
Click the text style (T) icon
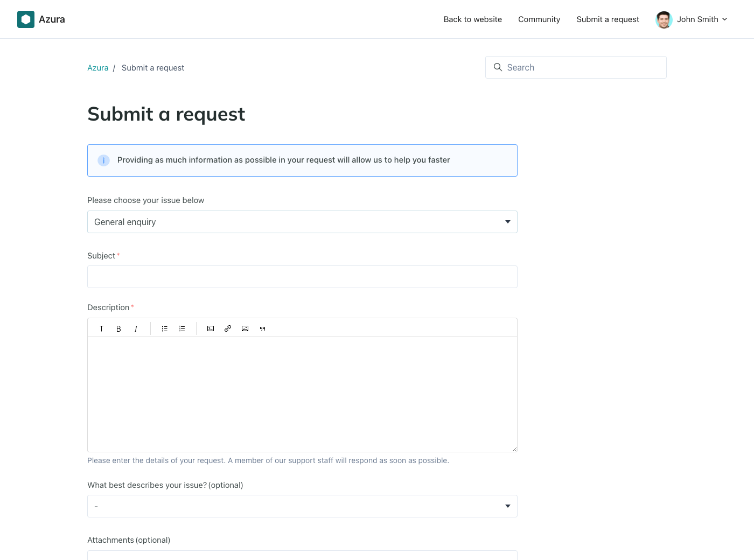pyautogui.click(x=101, y=328)
